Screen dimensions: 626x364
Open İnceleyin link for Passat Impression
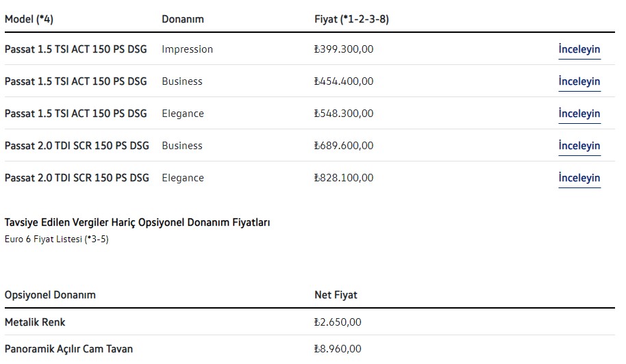click(x=579, y=49)
